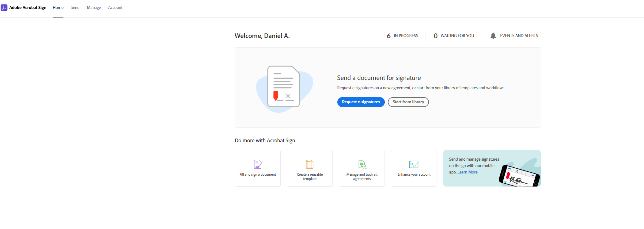The height and width of the screenshot is (229, 644).
Task: View the Waiting For You count
Action: pyautogui.click(x=454, y=36)
